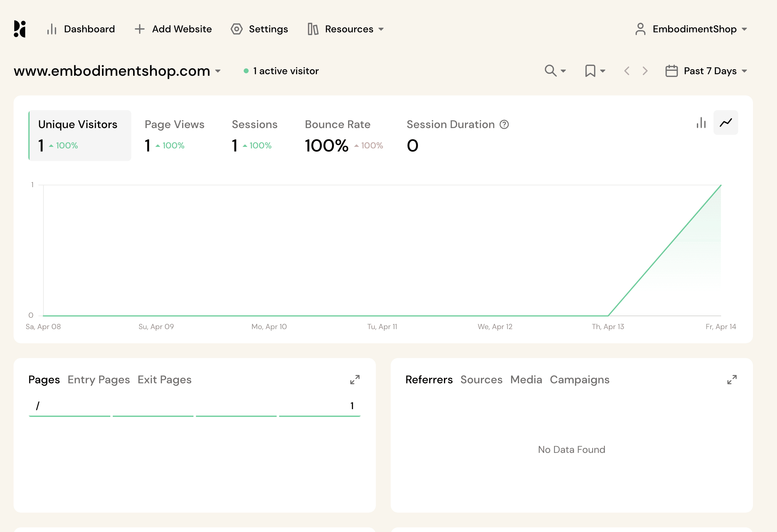Open the Dashboard nav link
This screenshot has width=777, height=532.
coord(81,29)
